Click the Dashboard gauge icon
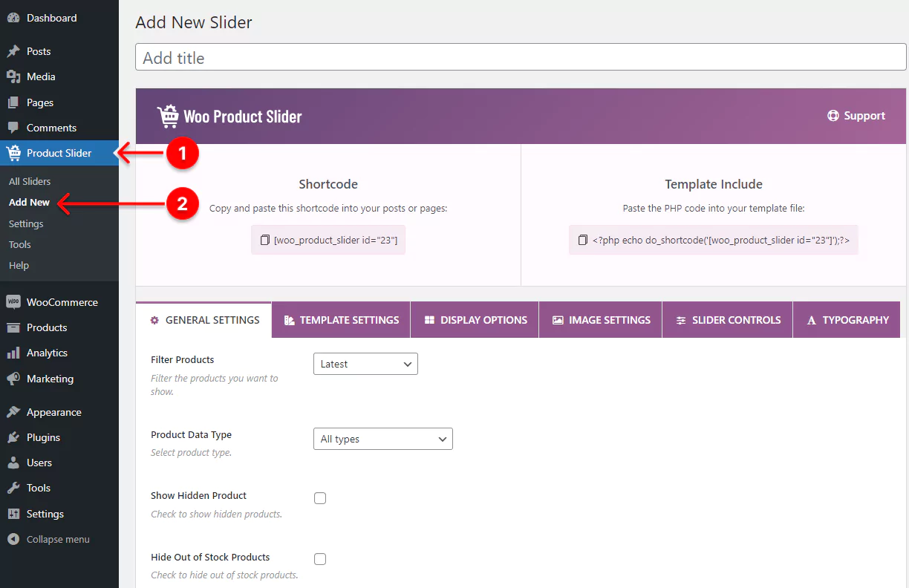The height and width of the screenshot is (588, 909). 13,18
